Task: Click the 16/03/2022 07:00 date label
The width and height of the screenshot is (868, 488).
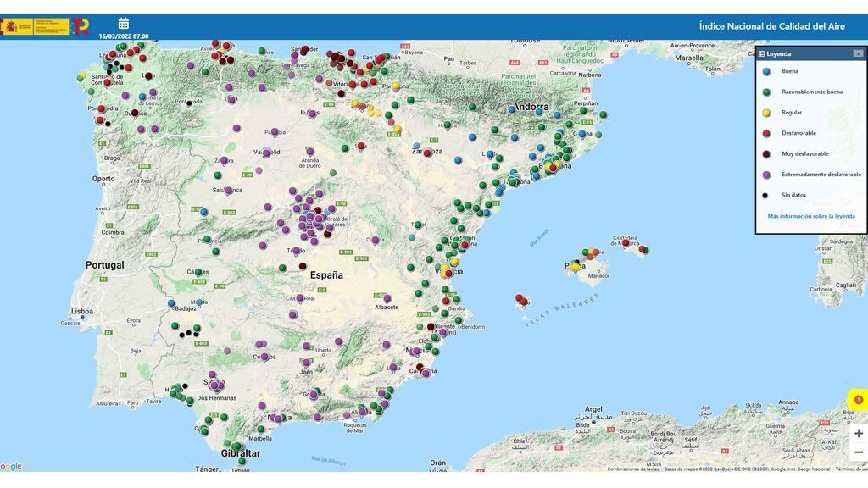Action: click(x=124, y=36)
